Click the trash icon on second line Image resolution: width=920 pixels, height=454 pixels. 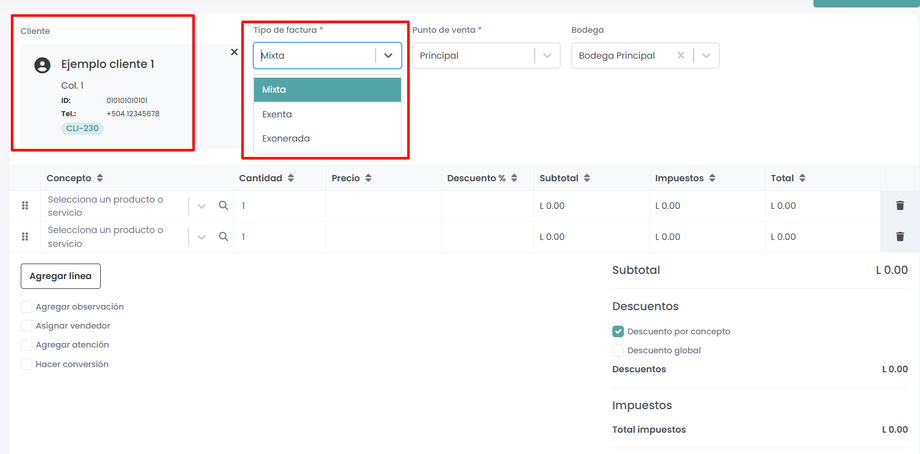pyautogui.click(x=900, y=237)
